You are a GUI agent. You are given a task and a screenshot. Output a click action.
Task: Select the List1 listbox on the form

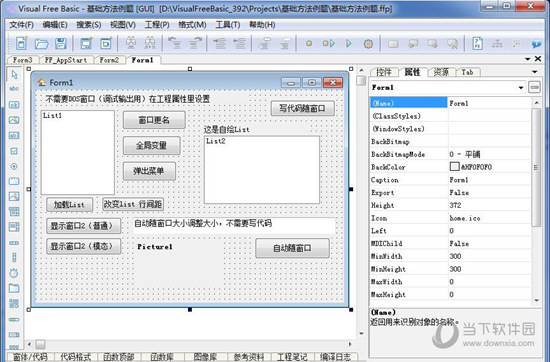coord(78,153)
